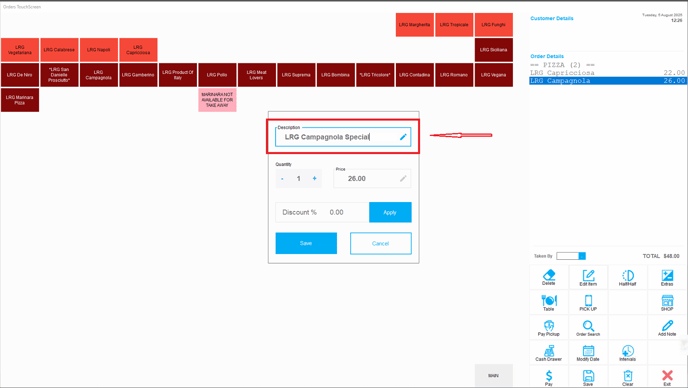
Task: Choose the Table order type icon
Action: click(x=549, y=302)
